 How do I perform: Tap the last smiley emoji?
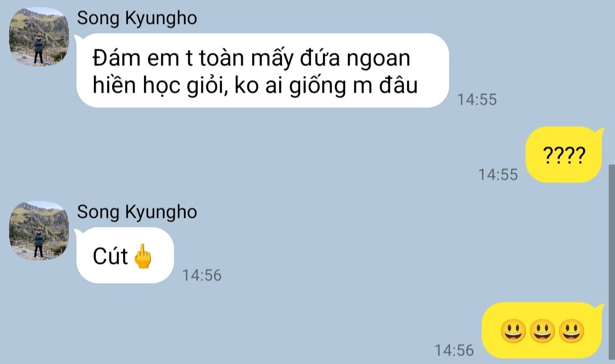pos(571,330)
